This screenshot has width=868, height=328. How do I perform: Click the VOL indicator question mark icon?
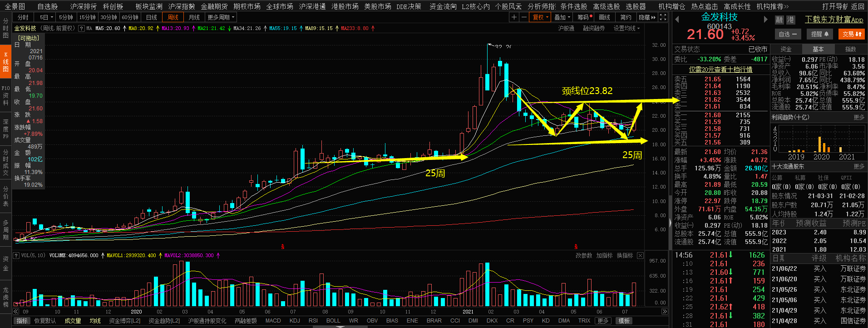coord(16,255)
